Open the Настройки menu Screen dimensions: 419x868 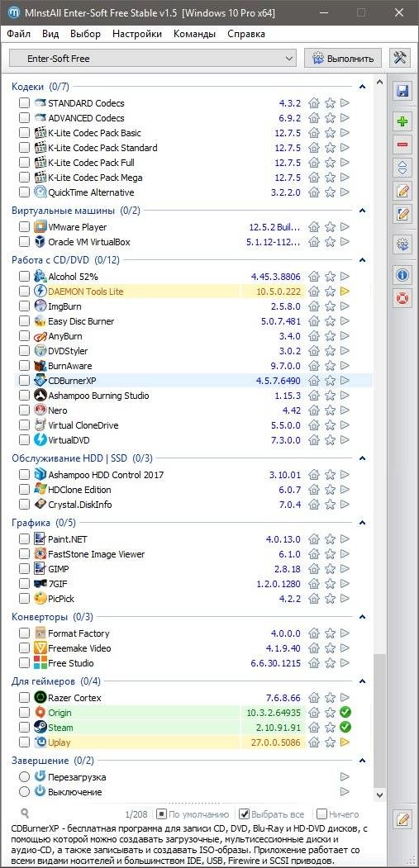[x=137, y=34]
